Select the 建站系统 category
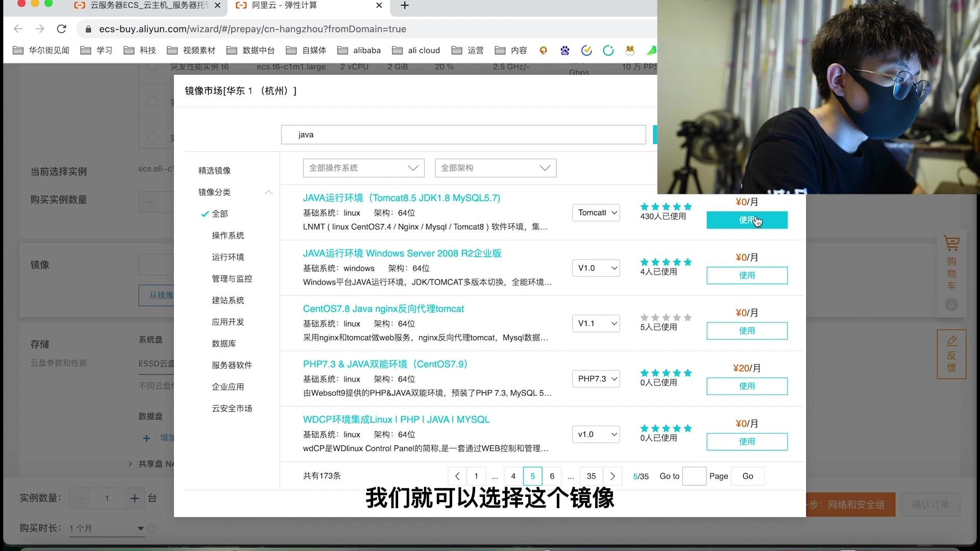Viewport: 980px width, 551px height. 228,300
